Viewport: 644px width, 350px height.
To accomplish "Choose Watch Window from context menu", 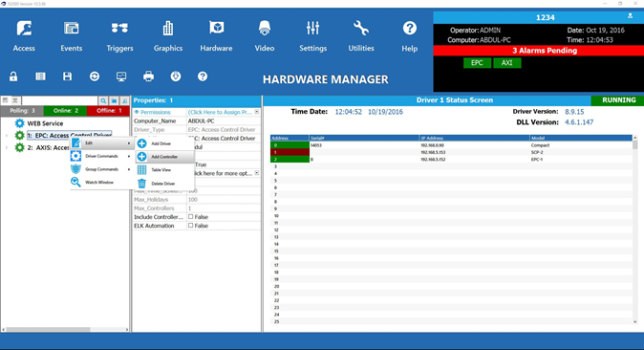I will tap(101, 183).
